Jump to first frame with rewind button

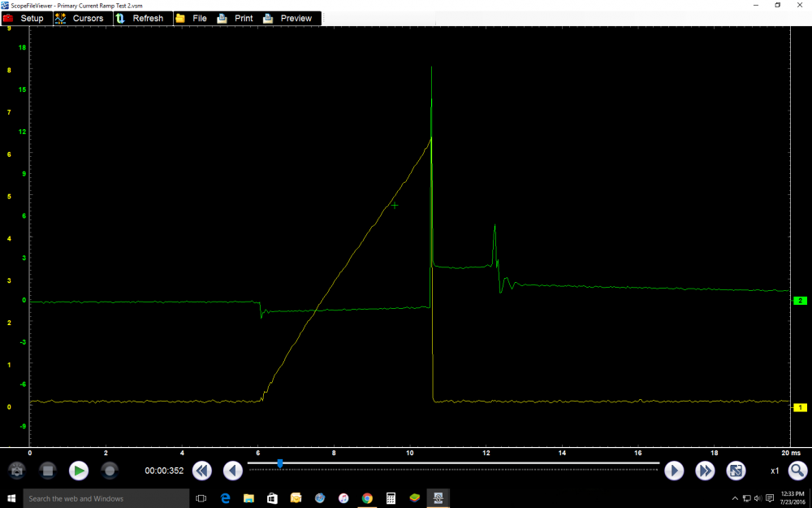click(x=202, y=471)
